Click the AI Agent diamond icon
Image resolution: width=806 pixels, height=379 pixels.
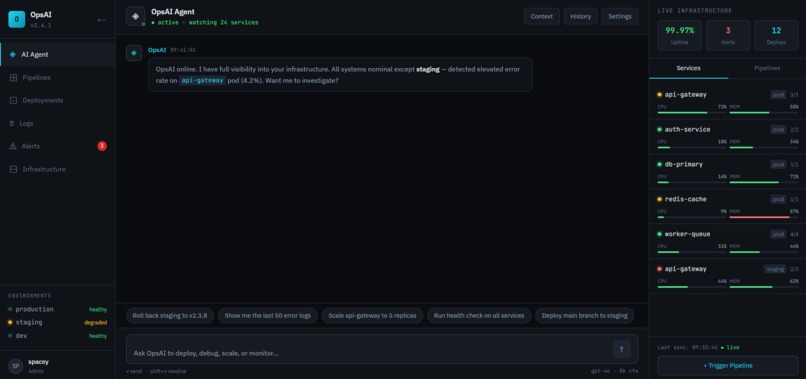(13, 55)
